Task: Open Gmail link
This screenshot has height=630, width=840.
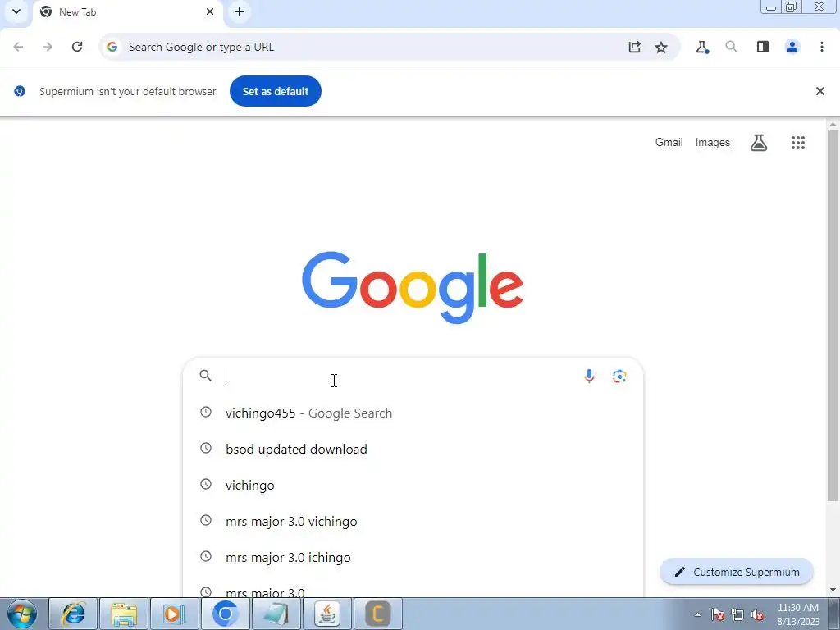Action: [669, 142]
